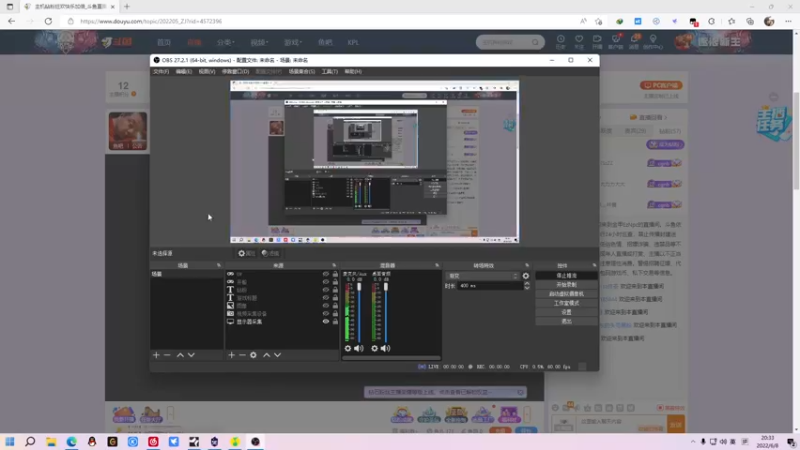Mute the desktop audio speaker icon
Screen dimensions: 800x450
pyautogui.click(x=385, y=348)
